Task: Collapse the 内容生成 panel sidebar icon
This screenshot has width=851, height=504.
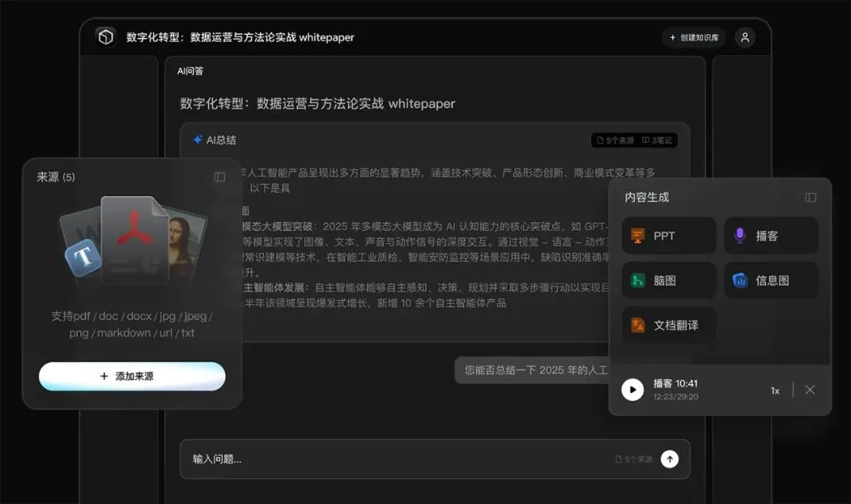Action: pyautogui.click(x=810, y=197)
